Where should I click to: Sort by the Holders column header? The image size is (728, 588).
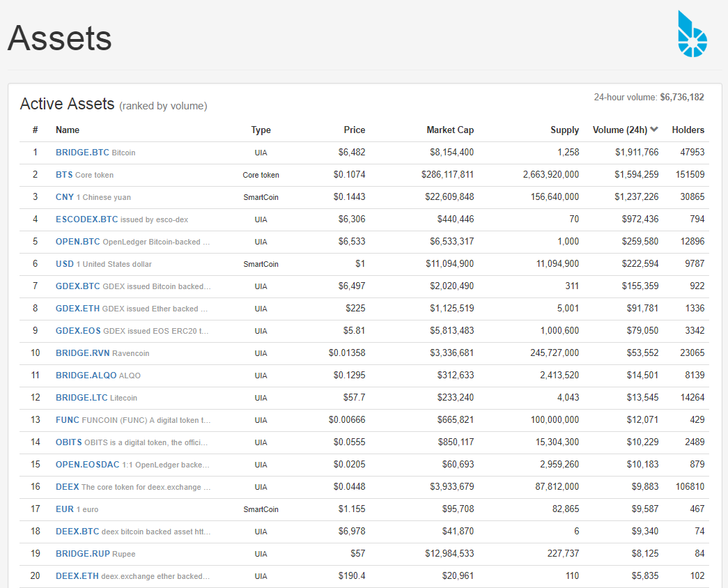pyautogui.click(x=688, y=130)
